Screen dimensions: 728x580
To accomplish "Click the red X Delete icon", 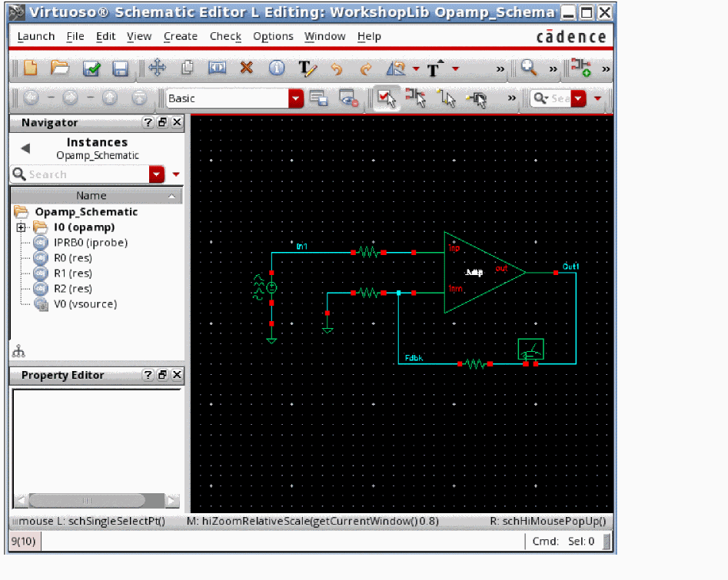I will (246, 68).
